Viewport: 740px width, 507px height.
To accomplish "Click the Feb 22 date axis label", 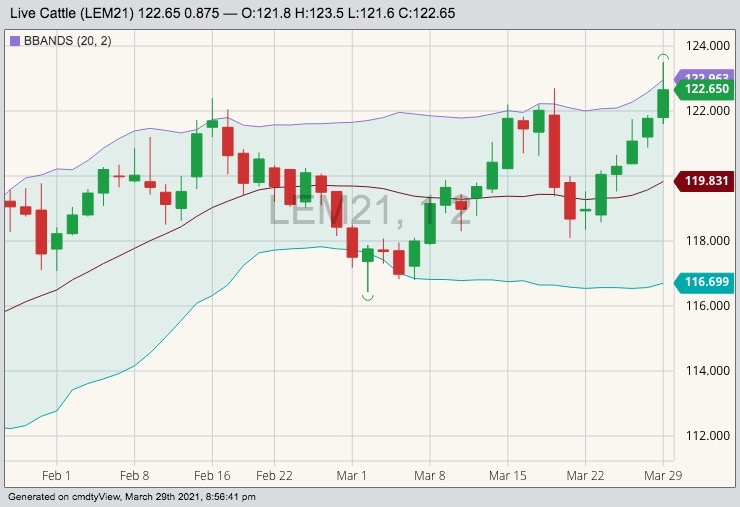I will pos(274,475).
